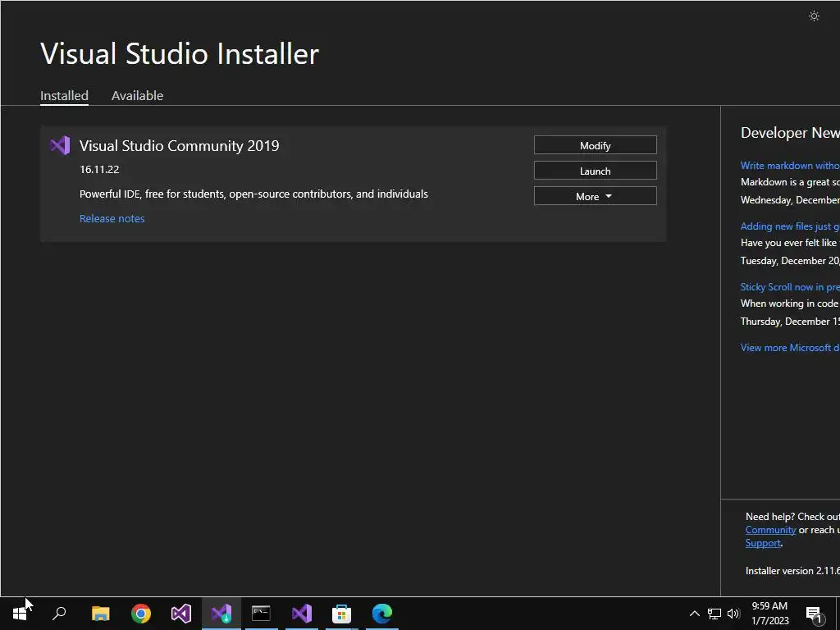Click the 'Powerful IDE, free for students' description
Screen dimensions: 840x630
tap(253, 194)
